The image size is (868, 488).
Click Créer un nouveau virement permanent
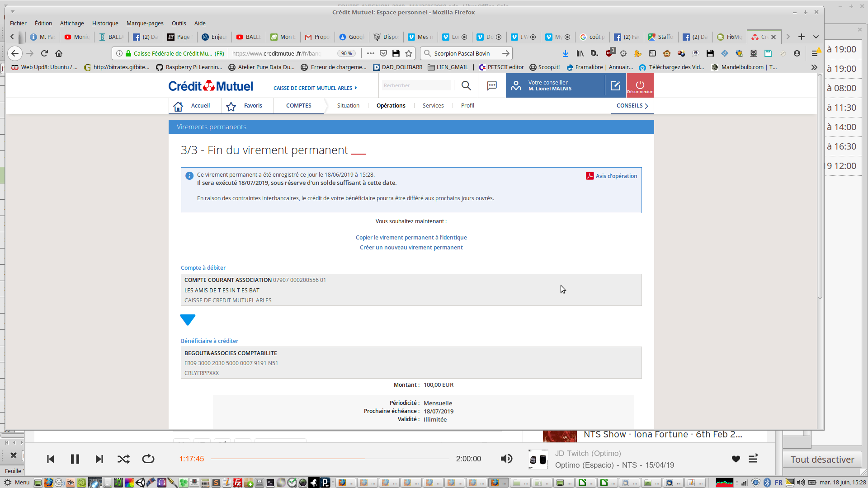[x=411, y=248]
